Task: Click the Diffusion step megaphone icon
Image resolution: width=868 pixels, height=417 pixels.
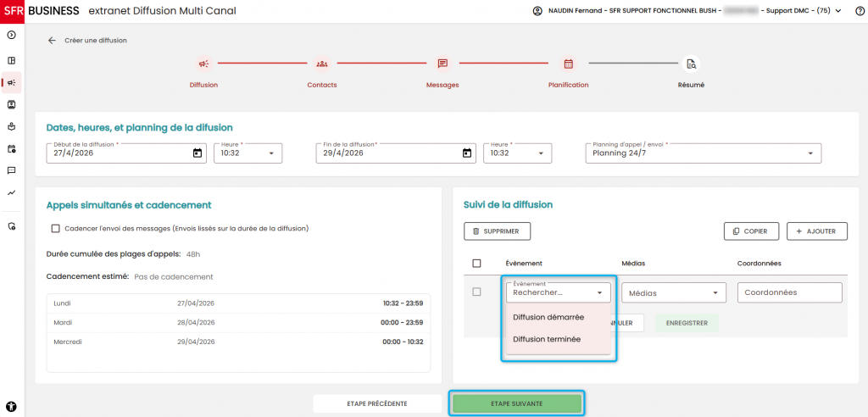Action: (x=203, y=64)
